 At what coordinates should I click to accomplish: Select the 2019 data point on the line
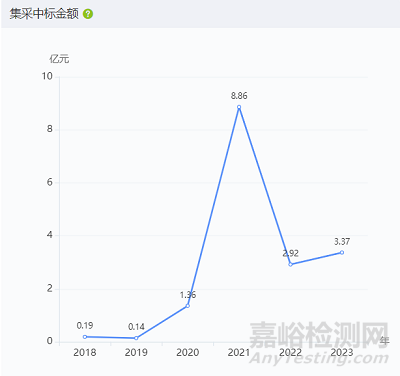click(136, 338)
